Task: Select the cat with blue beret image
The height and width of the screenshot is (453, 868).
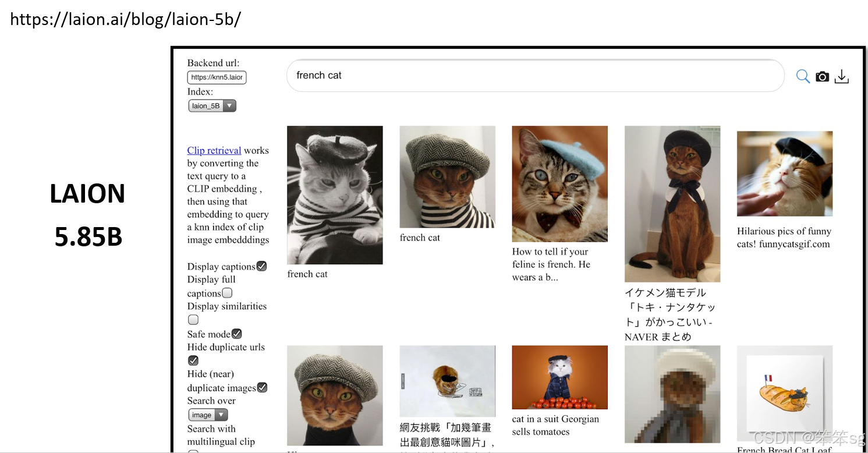Action: (x=559, y=183)
